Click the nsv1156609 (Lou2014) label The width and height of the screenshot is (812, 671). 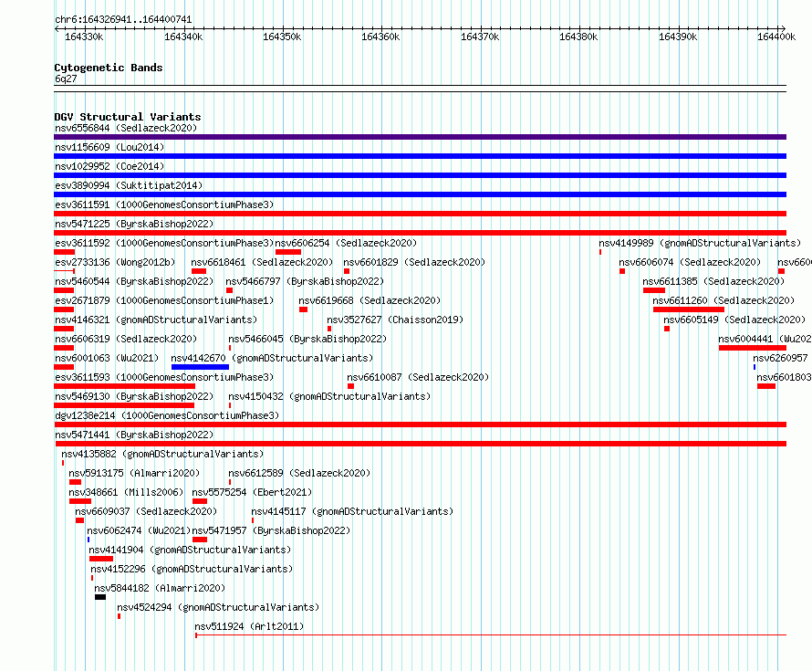(x=109, y=147)
